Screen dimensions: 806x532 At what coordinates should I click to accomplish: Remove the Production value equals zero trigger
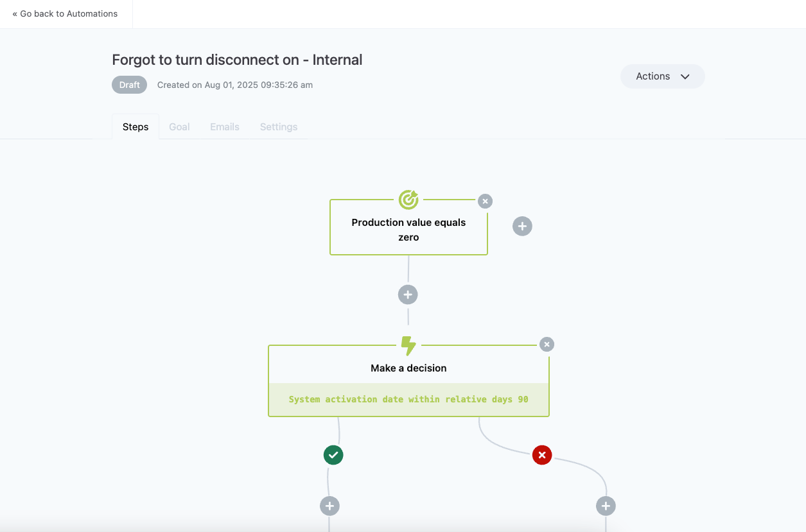coord(486,201)
